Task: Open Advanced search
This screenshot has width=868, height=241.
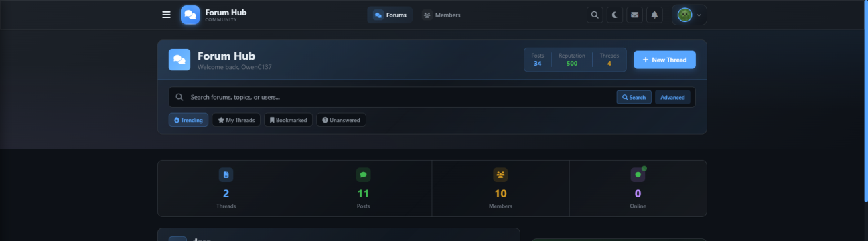Action: click(x=672, y=97)
